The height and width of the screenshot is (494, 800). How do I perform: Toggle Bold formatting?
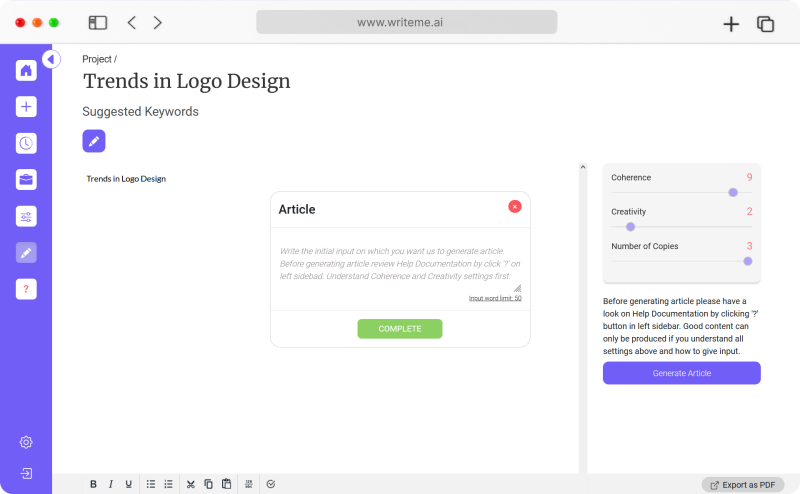pyautogui.click(x=93, y=484)
